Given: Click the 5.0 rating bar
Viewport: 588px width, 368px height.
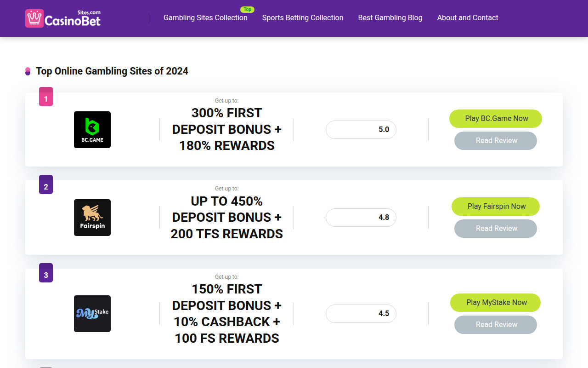Looking at the screenshot, I should pos(361,130).
